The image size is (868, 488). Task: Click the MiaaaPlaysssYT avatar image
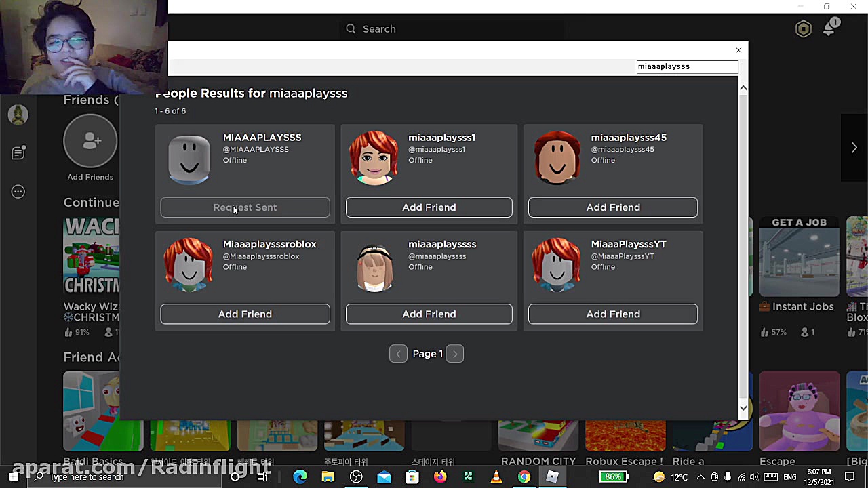point(557,265)
